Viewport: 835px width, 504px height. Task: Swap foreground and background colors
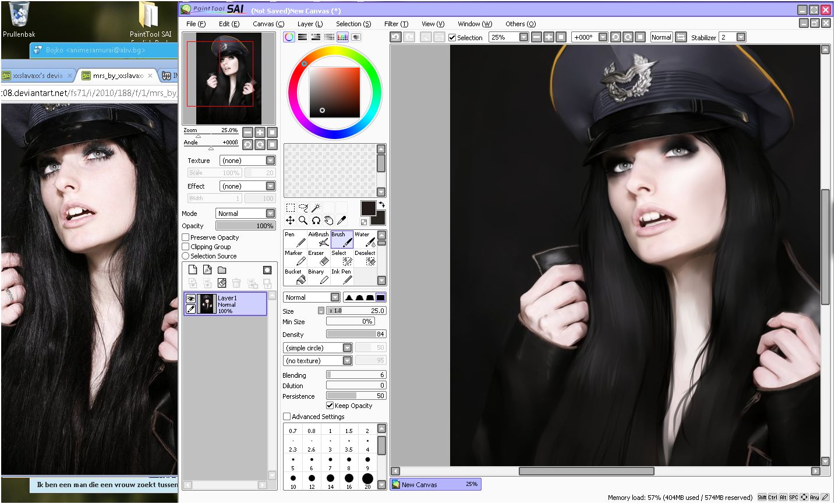point(381,204)
